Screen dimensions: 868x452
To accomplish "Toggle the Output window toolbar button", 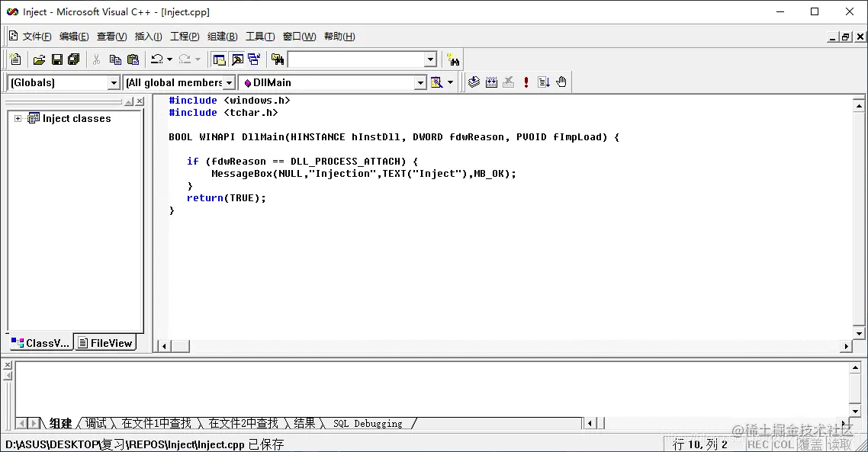I will (x=237, y=59).
